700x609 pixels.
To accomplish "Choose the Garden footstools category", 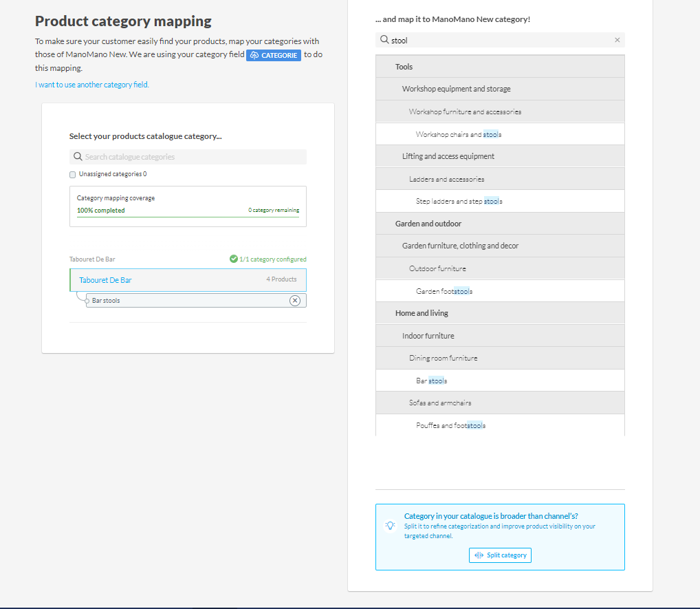I will [x=444, y=291].
